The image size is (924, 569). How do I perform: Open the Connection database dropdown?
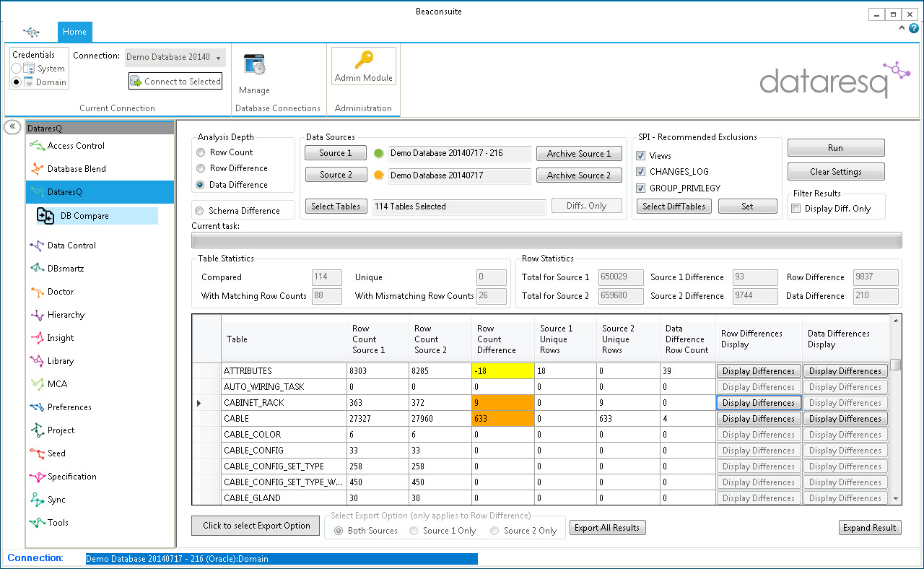[x=175, y=57]
